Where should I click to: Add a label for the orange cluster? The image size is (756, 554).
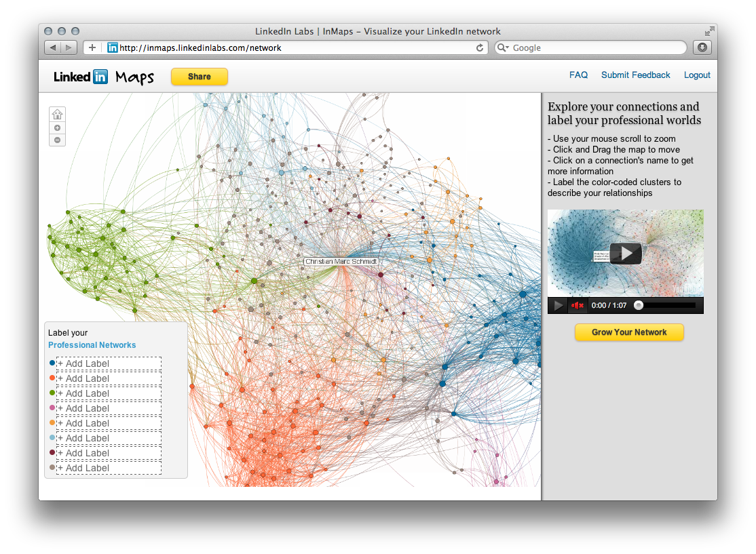click(107, 423)
